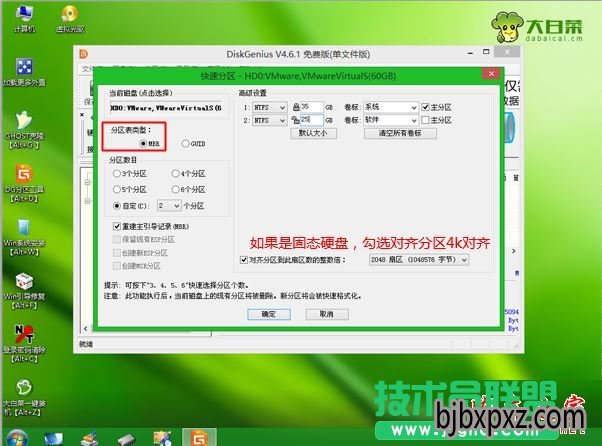Select the GUID partition table type
602x446 pixels.
(185, 144)
